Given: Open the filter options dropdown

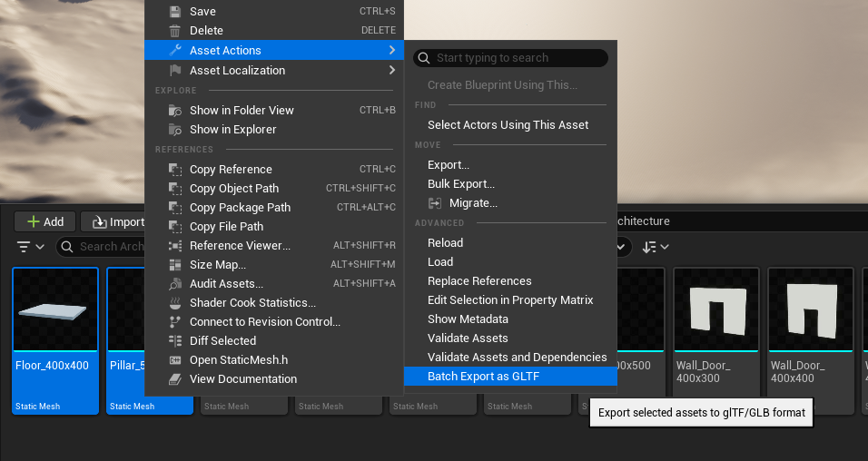Looking at the screenshot, I should point(31,247).
